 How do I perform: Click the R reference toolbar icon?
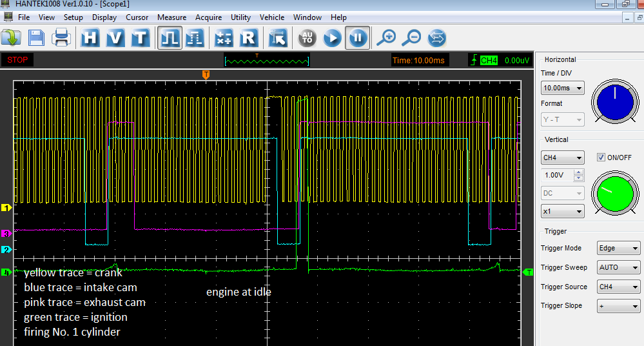tap(248, 38)
